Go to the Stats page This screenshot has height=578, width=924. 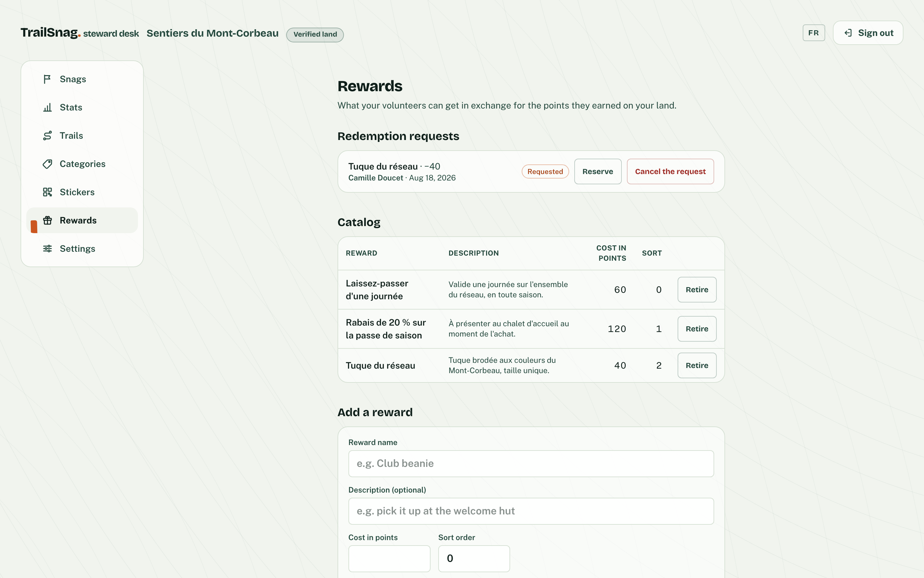(x=82, y=108)
